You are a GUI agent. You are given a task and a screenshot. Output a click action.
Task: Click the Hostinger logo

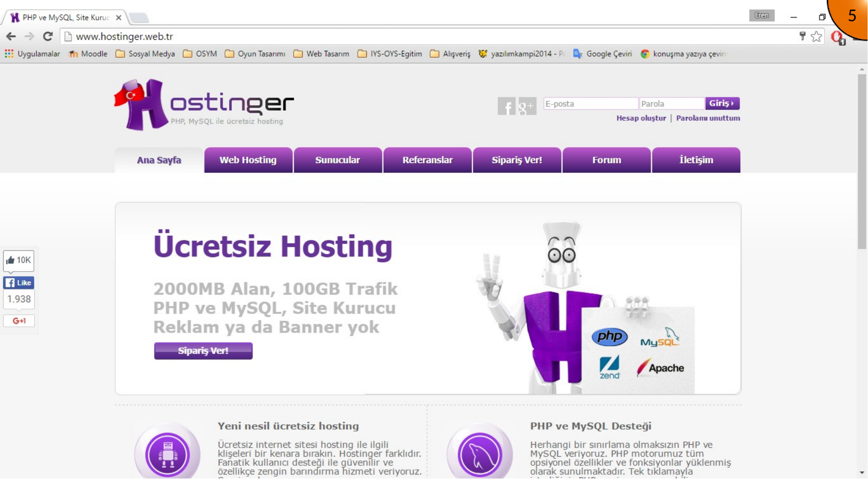coord(204,105)
